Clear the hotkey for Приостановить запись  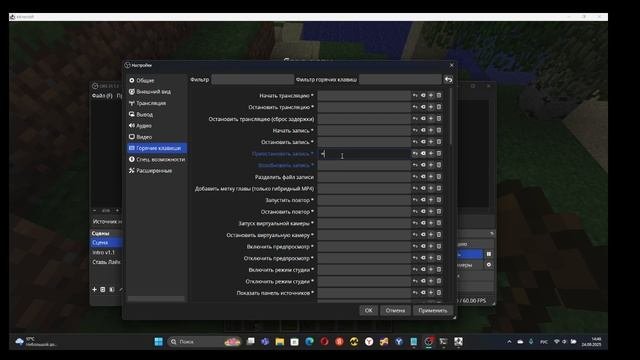423,153
